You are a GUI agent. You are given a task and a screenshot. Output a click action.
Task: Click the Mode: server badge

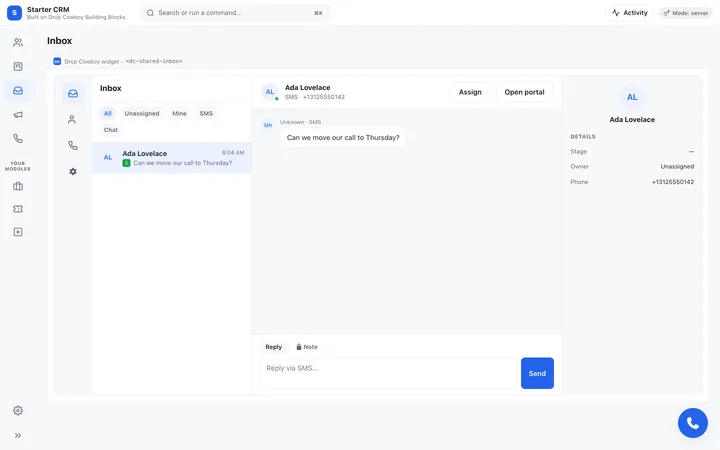click(686, 13)
